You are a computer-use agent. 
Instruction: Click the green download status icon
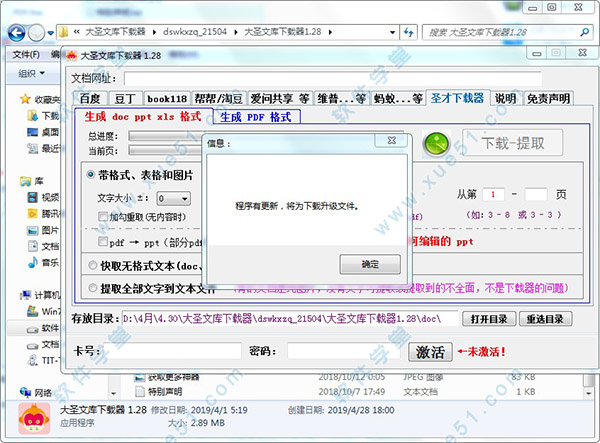(437, 145)
